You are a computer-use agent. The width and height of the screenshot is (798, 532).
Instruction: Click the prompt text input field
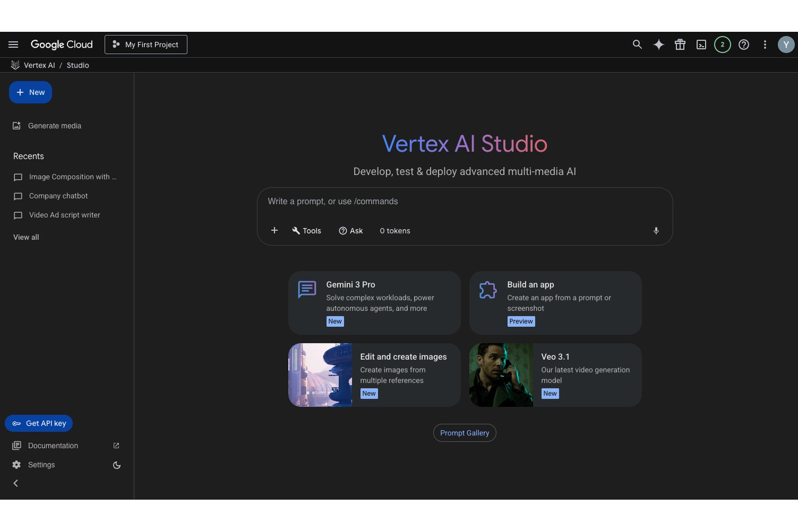(465, 202)
